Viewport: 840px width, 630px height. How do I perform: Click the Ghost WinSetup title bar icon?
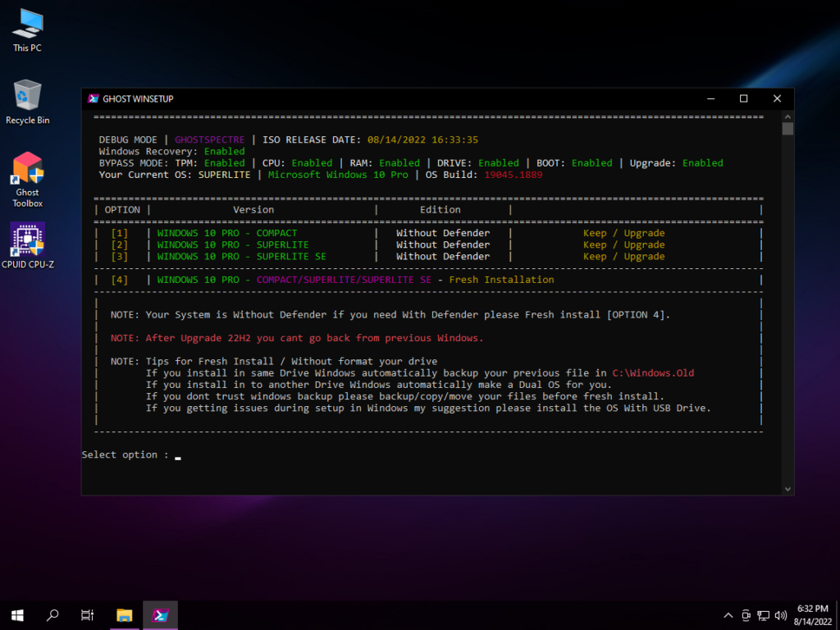[94, 98]
